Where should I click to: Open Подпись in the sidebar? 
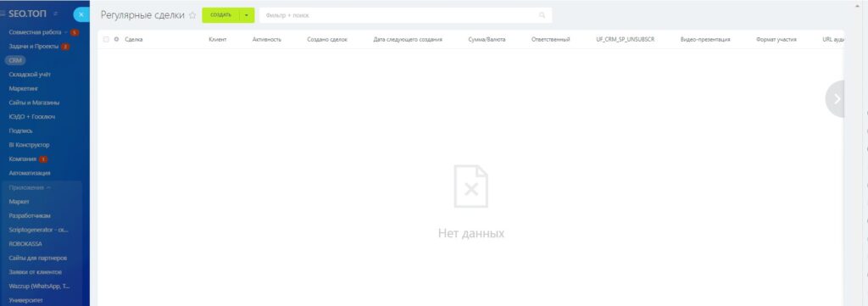21,131
